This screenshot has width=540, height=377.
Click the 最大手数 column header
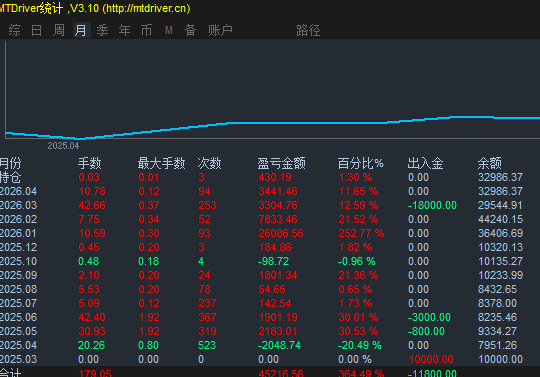pos(162,163)
